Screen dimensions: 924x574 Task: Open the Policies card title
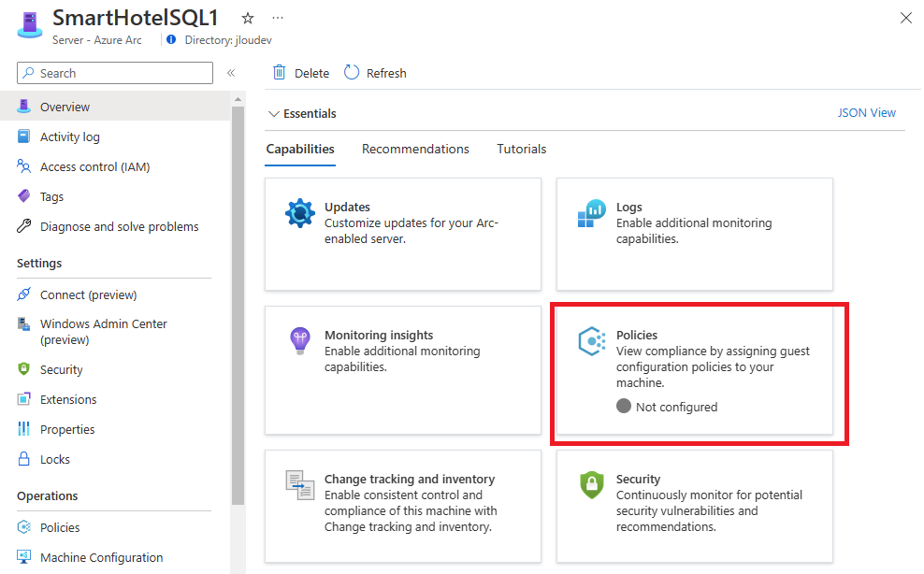pyautogui.click(x=637, y=335)
